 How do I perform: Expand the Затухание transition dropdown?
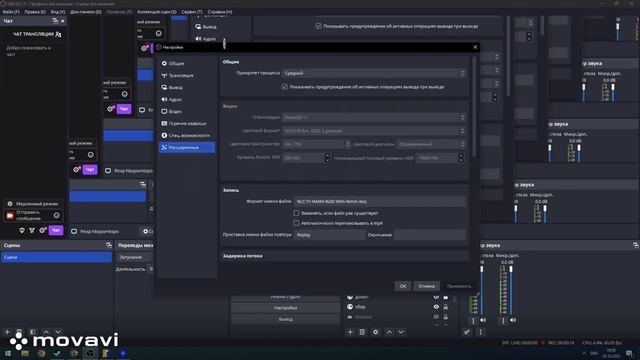click(x=135, y=257)
